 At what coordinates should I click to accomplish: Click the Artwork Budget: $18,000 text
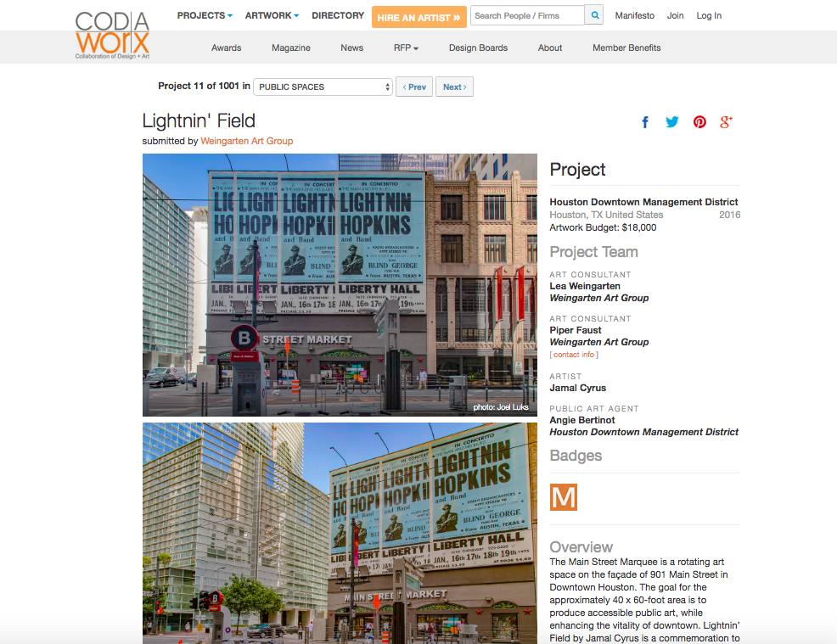click(x=604, y=227)
